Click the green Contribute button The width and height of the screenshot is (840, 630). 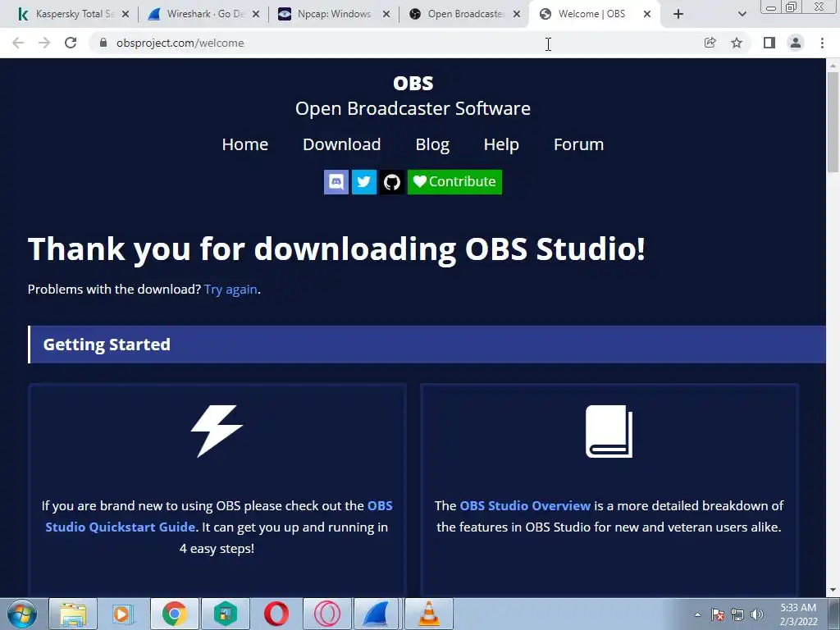click(x=454, y=182)
